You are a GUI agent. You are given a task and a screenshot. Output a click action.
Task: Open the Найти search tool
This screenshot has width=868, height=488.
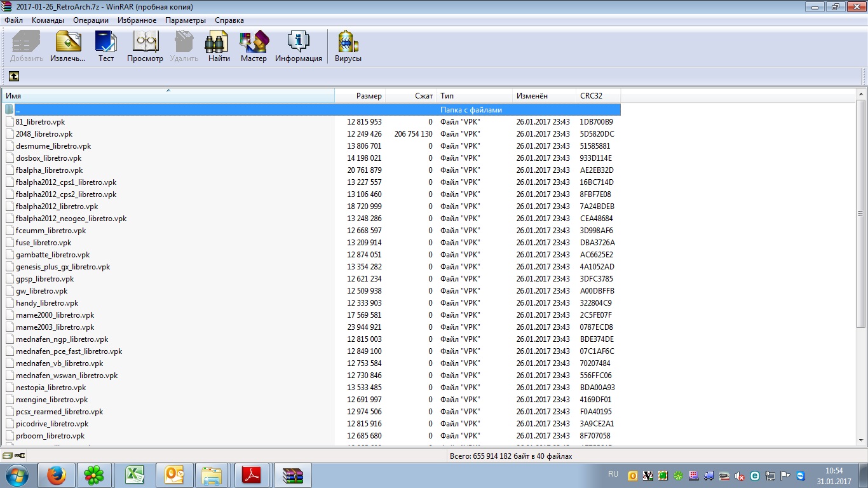(219, 46)
